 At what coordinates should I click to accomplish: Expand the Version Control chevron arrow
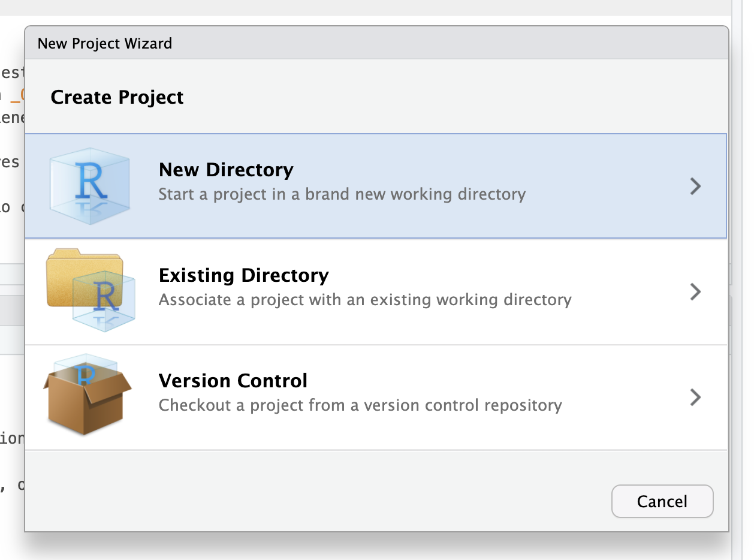point(695,398)
